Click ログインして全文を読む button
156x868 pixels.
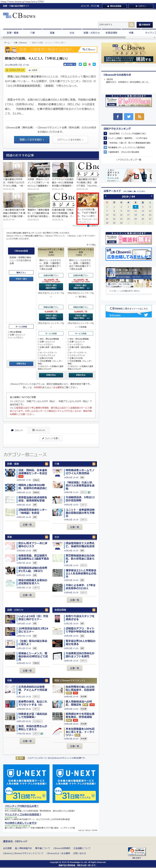click(x=70, y=140)
